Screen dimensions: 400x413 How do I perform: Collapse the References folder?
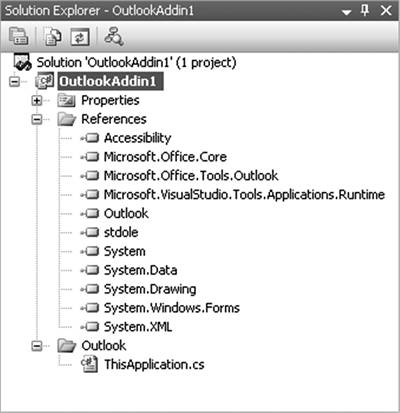click(x=37, y=119)
